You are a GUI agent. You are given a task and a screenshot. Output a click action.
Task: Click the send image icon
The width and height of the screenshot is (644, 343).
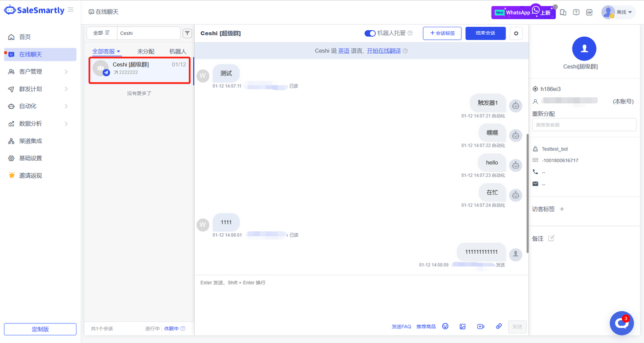462,326
